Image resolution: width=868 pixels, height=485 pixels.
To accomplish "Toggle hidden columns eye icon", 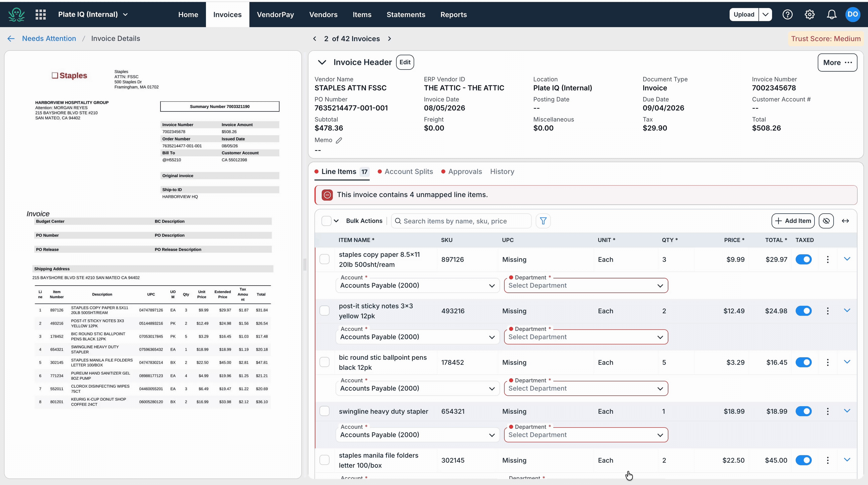I will point(826,221).
